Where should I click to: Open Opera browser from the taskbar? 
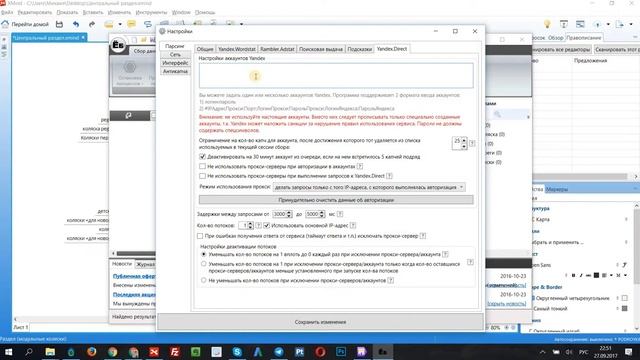coord(320,352)
